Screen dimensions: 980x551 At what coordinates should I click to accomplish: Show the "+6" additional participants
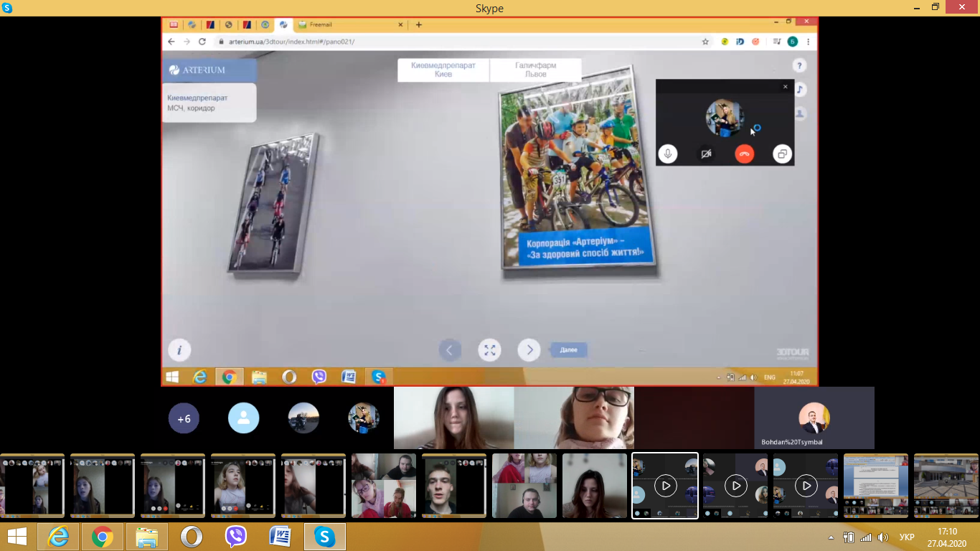click(184, 418)
